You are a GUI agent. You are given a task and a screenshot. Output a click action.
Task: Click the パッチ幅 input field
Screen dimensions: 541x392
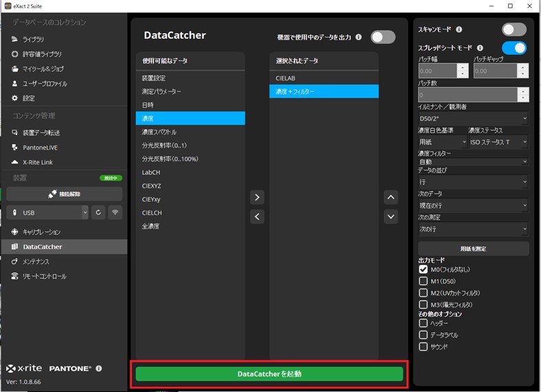tap(437, 71)
